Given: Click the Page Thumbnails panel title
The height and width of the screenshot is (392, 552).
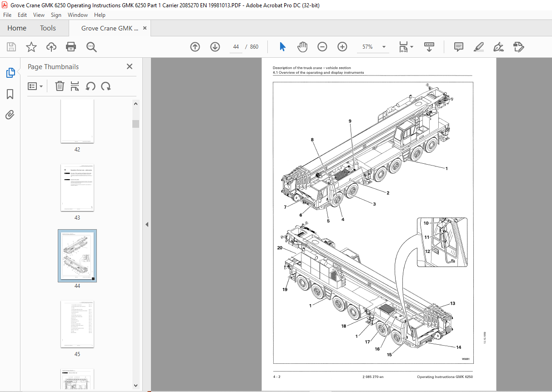Looking at the screenshot, I should click(53, 66).
